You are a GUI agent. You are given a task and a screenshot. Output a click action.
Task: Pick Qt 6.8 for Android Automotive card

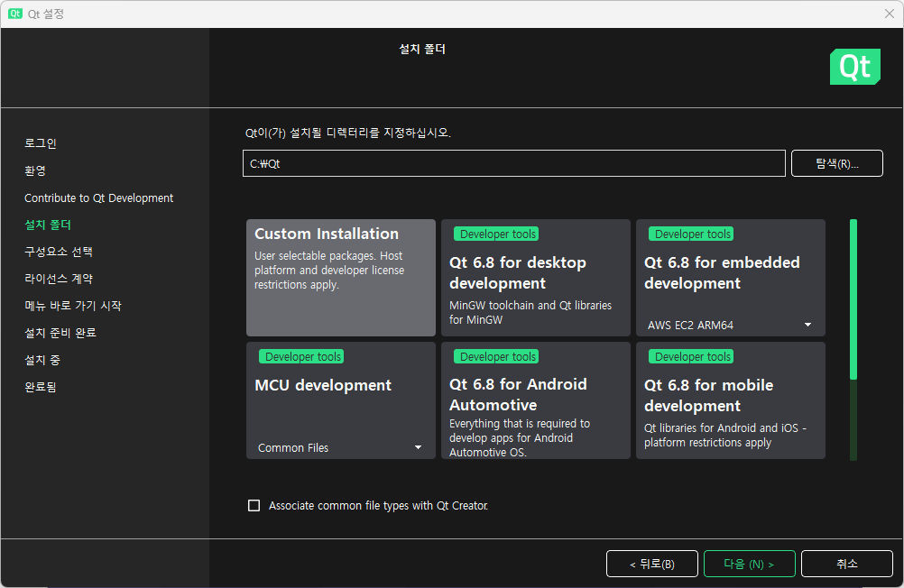click(x=536, y=400)
